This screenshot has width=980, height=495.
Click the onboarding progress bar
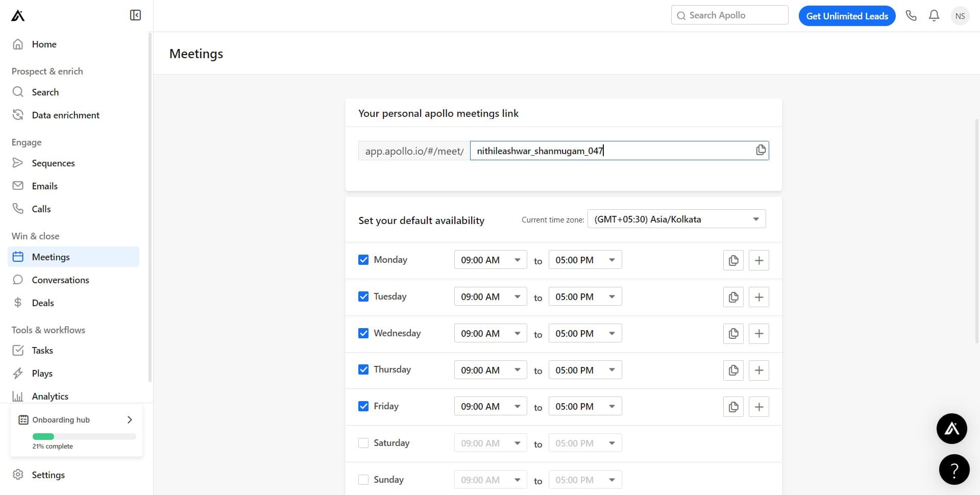84,436
